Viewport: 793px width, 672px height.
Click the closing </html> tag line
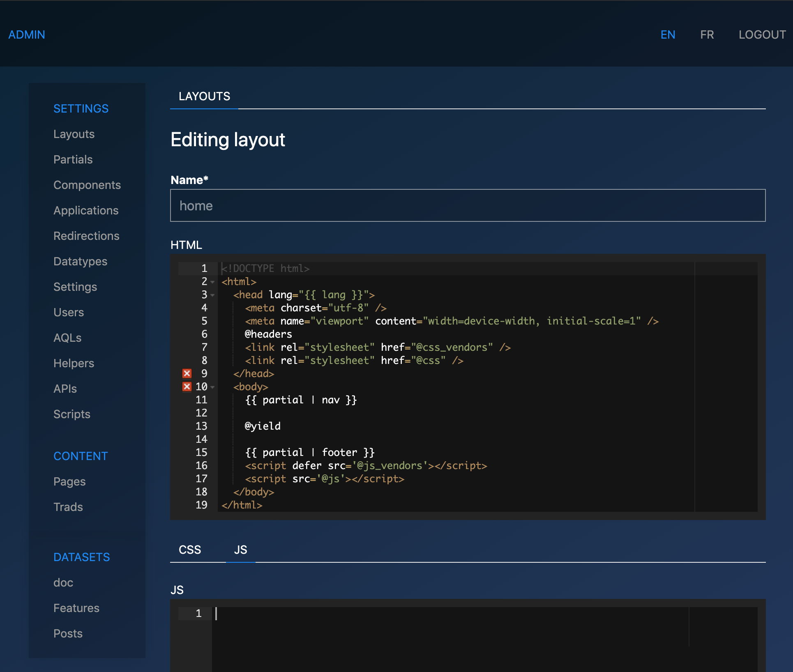point(242,505)
